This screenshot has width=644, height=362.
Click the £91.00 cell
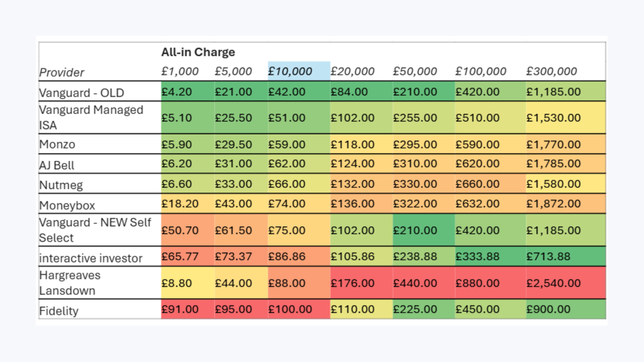(x=187, y=309)
